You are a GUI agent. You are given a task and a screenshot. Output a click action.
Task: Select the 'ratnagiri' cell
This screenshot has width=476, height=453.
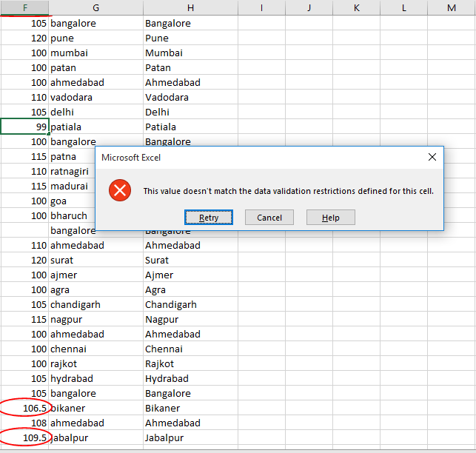(x=73, y=171)
